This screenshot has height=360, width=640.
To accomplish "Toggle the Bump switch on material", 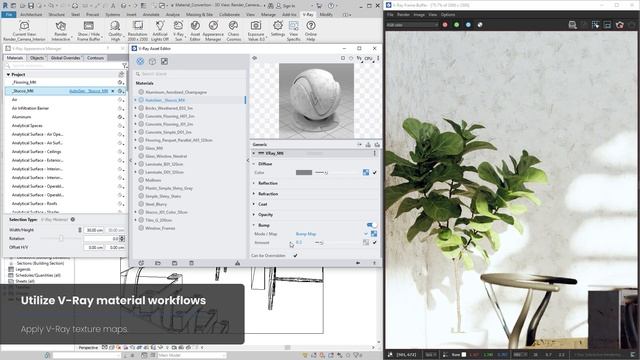I will pos(371,225).
